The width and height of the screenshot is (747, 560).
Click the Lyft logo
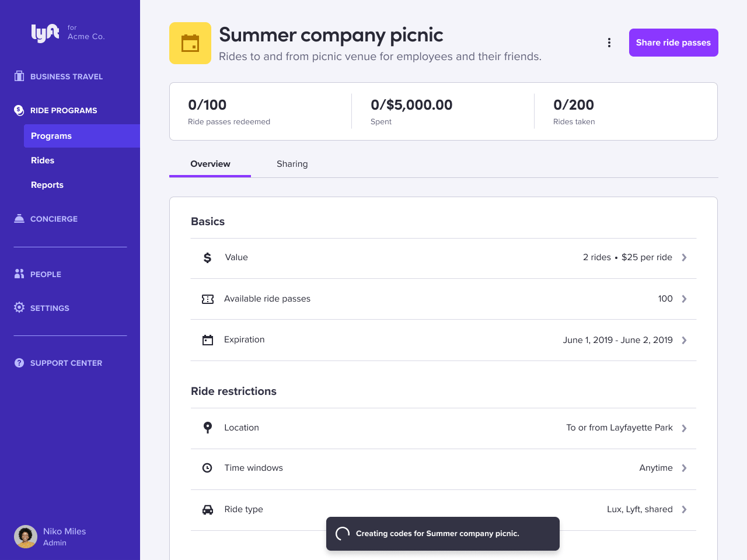45,33
